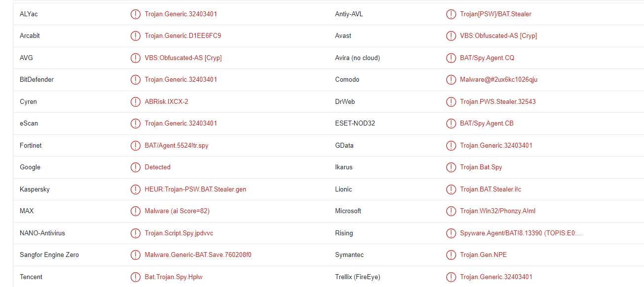Click the alert icon next to ALYac
Screen dimensions: 644x287
click(136, 14)
